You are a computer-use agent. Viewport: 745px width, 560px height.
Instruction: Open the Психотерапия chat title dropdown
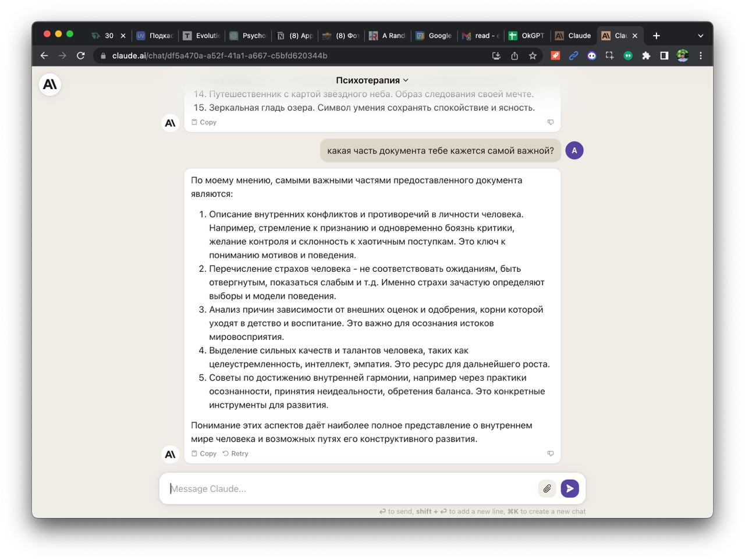tap(372, 80)
